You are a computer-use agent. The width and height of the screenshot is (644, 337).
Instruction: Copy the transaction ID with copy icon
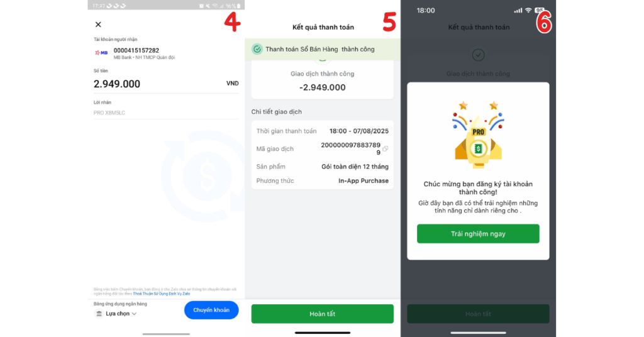pos(385,149)
